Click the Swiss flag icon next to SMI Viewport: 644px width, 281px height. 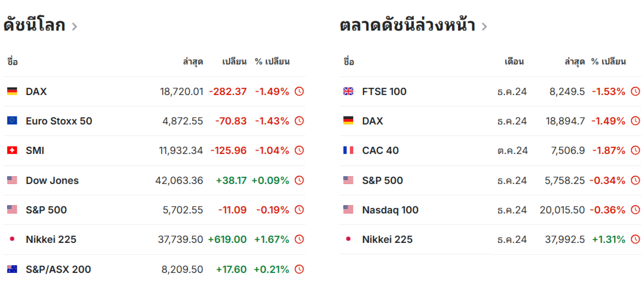(x=12, y=151)
